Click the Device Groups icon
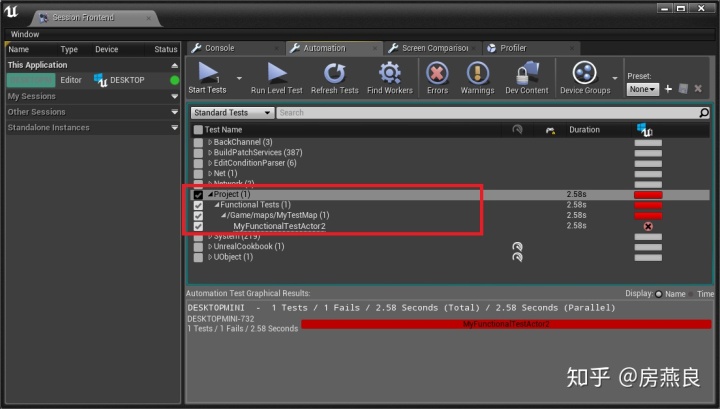This screenshot has height=409, width=720. tap(585, 73)
